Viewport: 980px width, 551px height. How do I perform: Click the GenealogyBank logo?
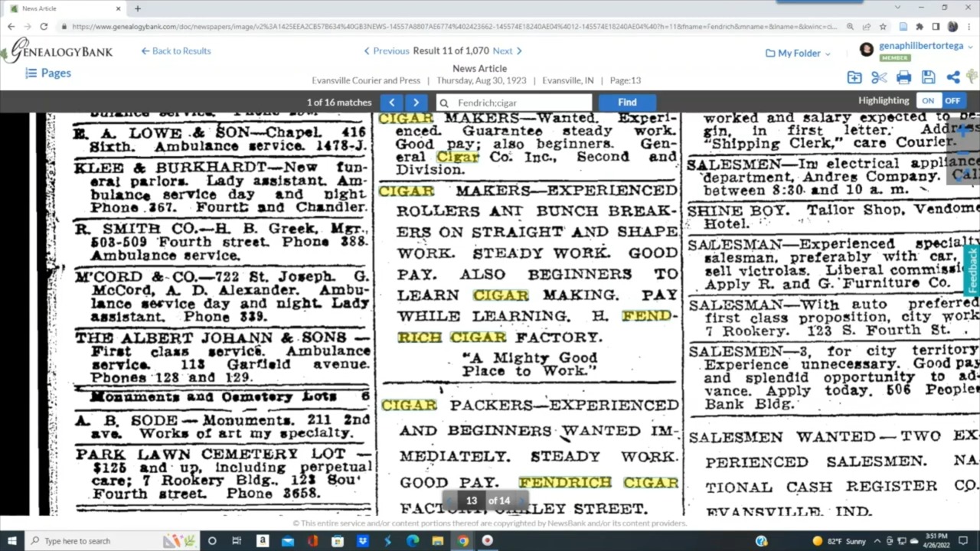(57, 51)
